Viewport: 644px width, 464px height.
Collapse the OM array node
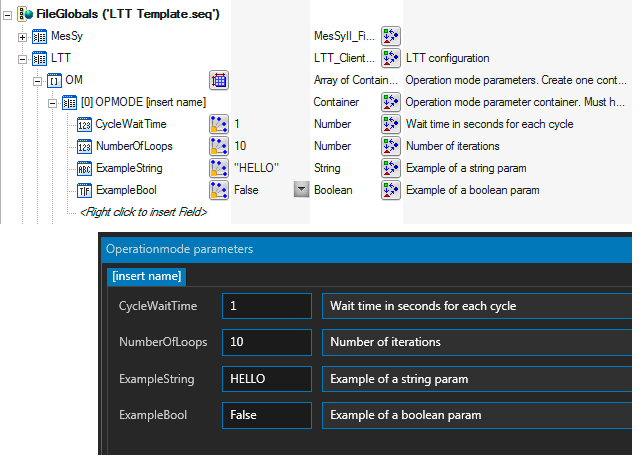37,81
